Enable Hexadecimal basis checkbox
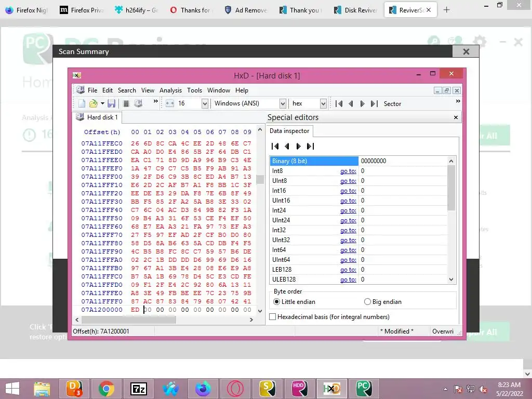532x399 pixels. point(272,317)
